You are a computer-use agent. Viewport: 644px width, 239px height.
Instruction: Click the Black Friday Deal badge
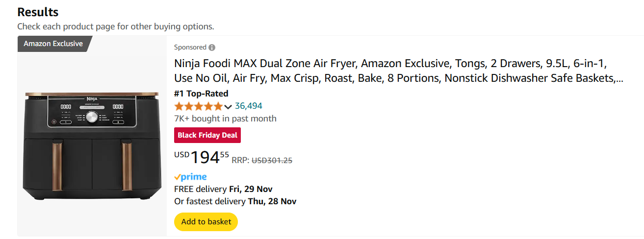click(207, 135)
